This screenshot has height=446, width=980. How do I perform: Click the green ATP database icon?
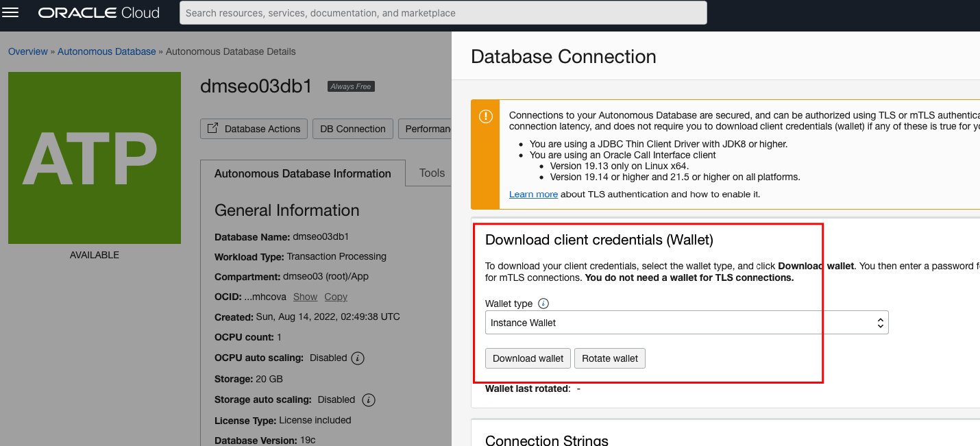(95, 158)
